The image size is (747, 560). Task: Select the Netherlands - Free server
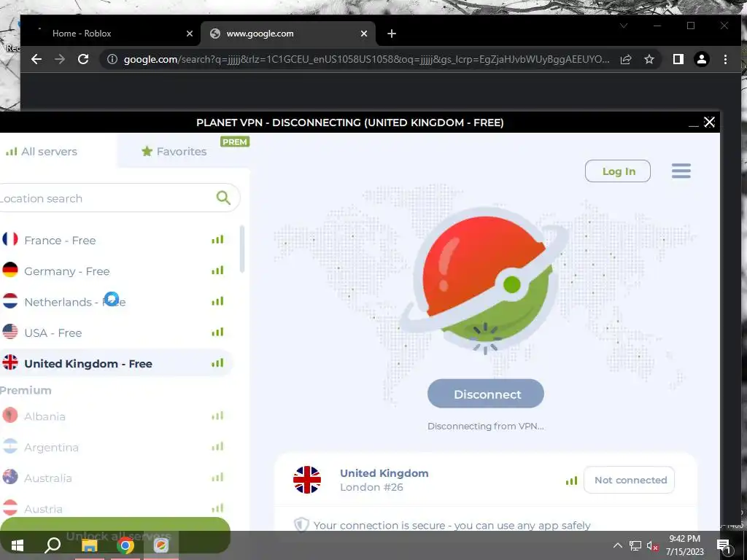tap(116, 302)
